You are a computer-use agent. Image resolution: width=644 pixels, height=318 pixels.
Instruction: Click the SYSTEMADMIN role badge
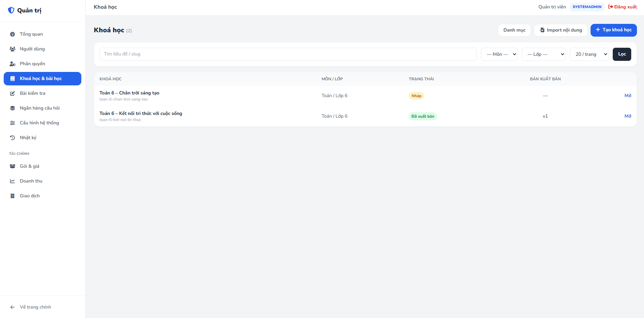point(587,7)
